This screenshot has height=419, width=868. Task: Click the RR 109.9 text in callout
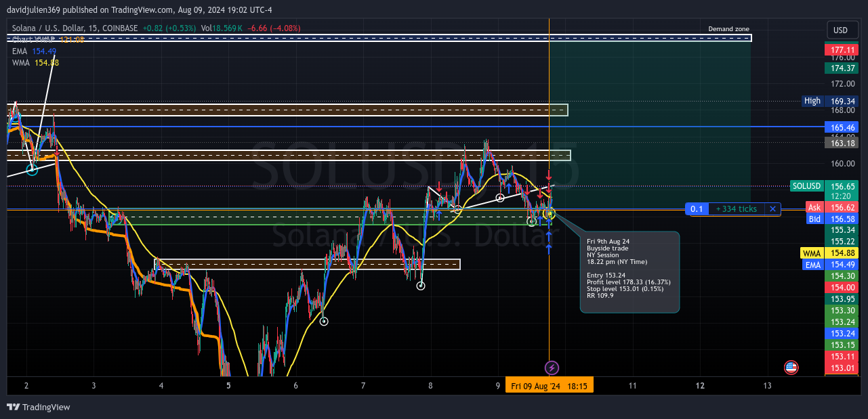tap(599, 296)
